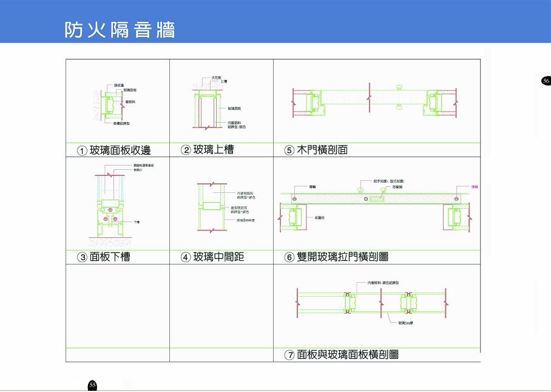Open the 面板與玻璃面板橫剖圖 drawing
The height and width of the screenshot is (392, 551).
[x=373, y=302]
